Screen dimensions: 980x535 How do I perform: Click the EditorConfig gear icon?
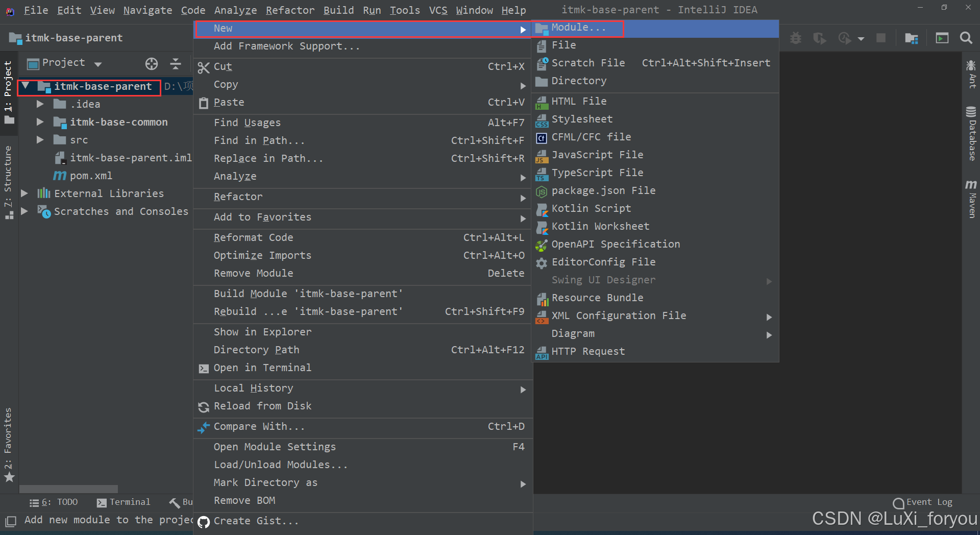(x=542, y=263)
